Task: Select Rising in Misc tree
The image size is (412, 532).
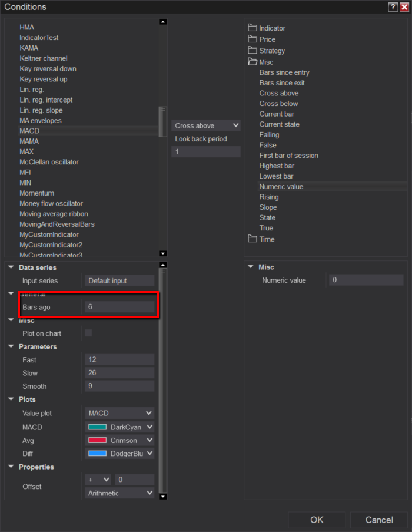Action: tap(269, 197)
